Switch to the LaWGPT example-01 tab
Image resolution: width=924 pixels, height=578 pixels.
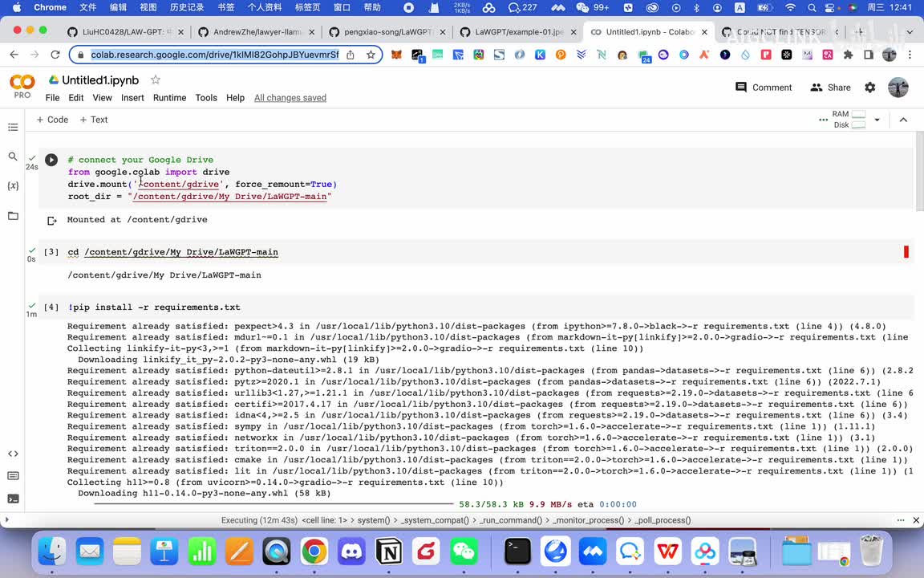click(513, 32)
